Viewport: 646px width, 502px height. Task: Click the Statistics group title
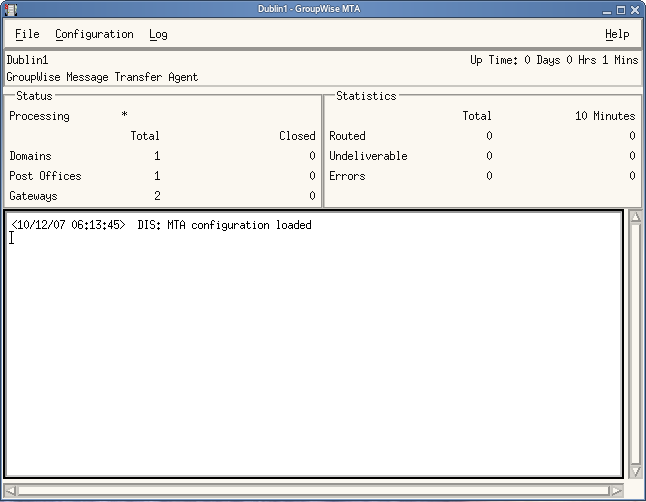point(366,96)
